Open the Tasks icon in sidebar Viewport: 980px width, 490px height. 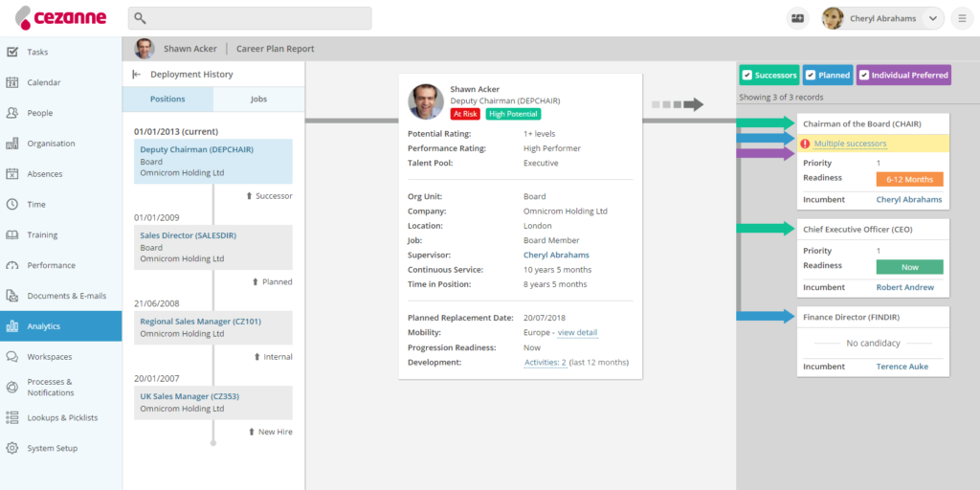click(11, 52)
